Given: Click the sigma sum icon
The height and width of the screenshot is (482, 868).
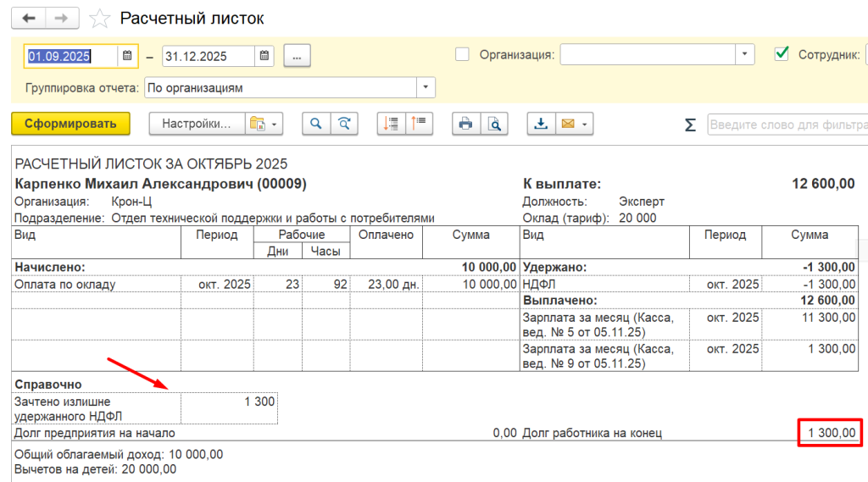Looking at the screenshot, I should [690, 125].
